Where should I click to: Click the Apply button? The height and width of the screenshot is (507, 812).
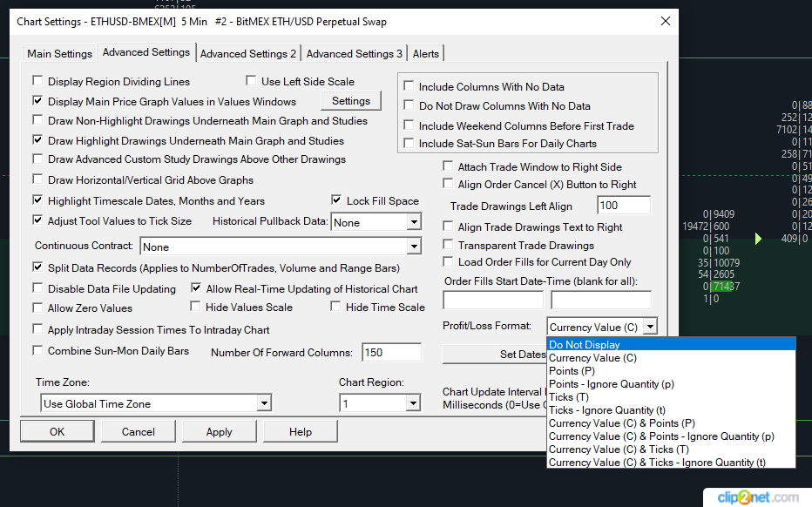click(x=219, y=431)
